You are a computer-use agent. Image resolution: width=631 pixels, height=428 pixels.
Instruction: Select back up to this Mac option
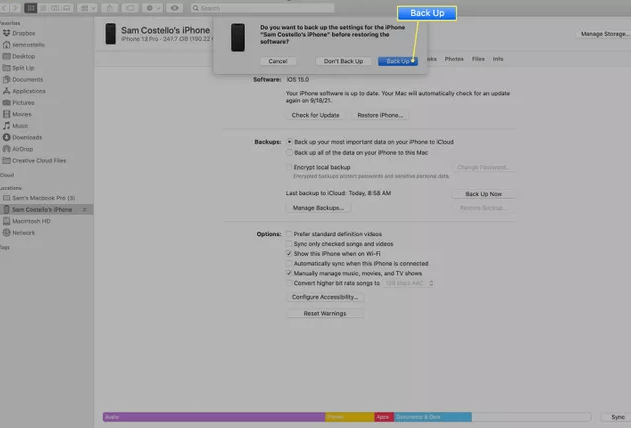coord(289,152)
